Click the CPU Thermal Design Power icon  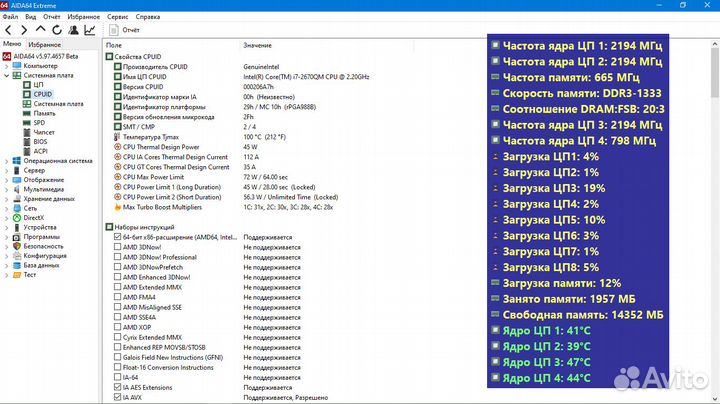pyautogui.click(x=118, y=147)
